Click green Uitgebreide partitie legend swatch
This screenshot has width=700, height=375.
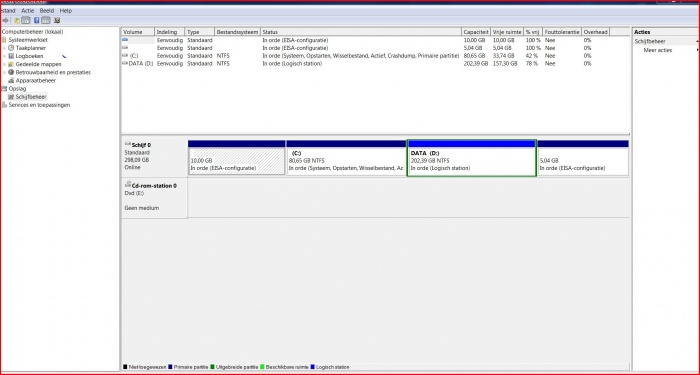(x=212, y=367)
